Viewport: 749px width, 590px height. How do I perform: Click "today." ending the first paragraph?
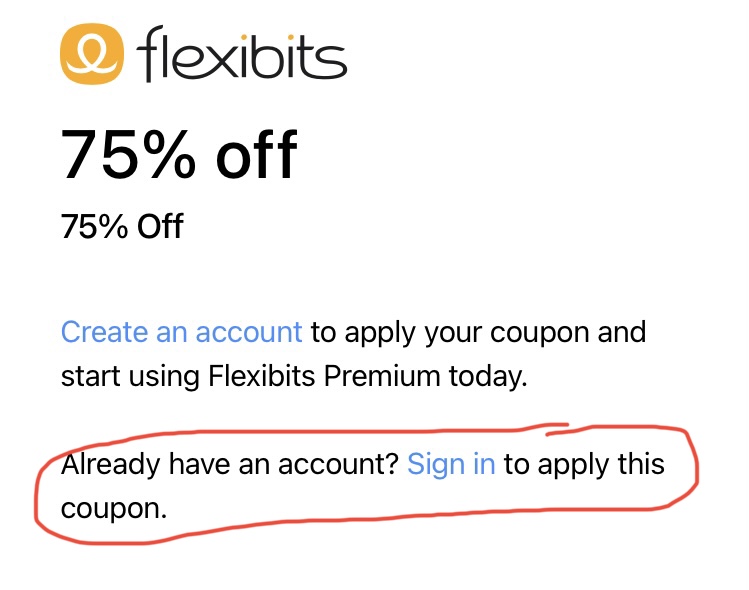(x=490, y=377)
